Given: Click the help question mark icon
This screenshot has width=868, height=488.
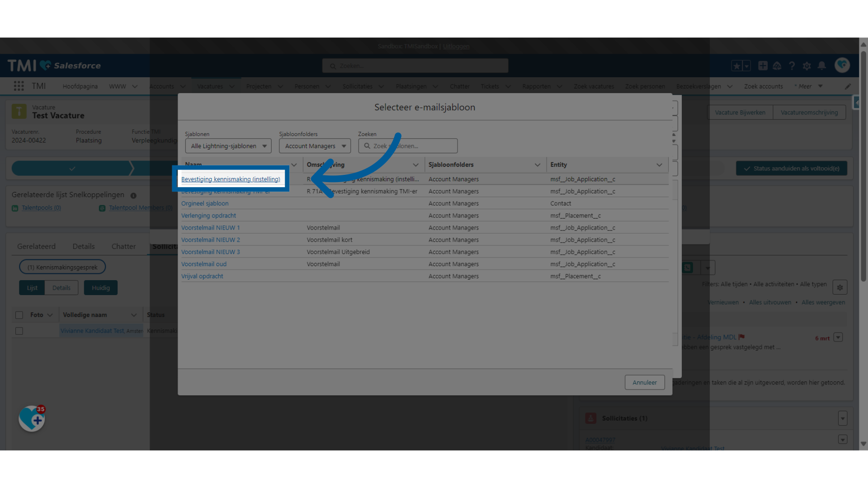Looking at the screenshot, I should pos(793,66).
